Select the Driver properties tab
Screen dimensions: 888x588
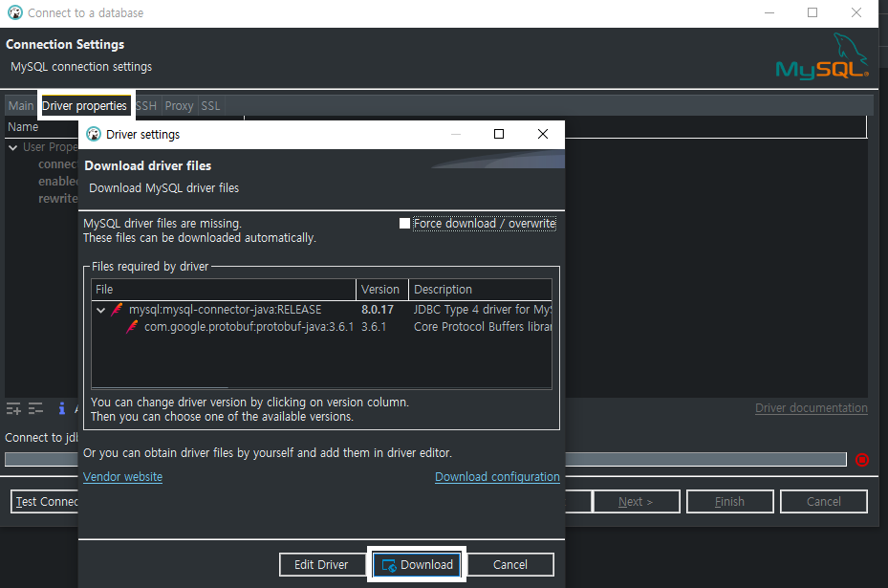pos(84,106)
